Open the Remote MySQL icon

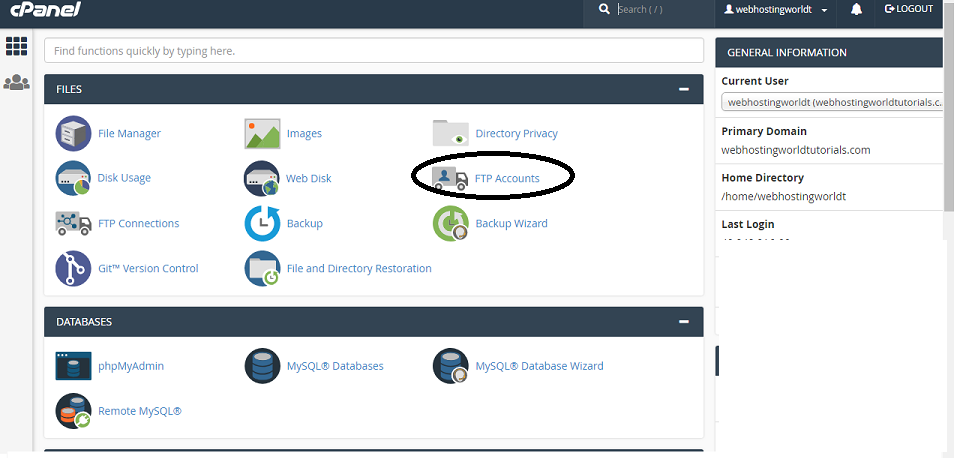pos(73,411)
